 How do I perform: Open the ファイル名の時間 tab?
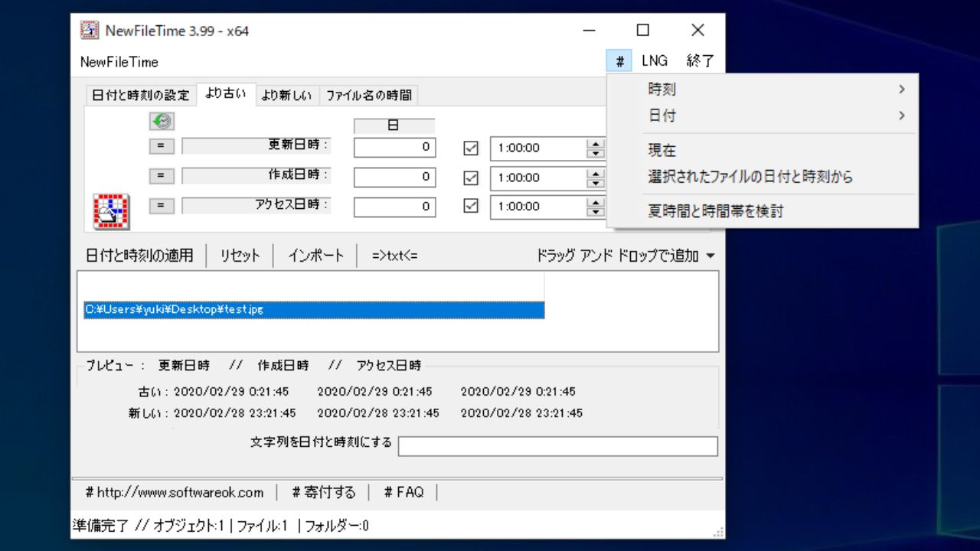click(x=369, y=96)
